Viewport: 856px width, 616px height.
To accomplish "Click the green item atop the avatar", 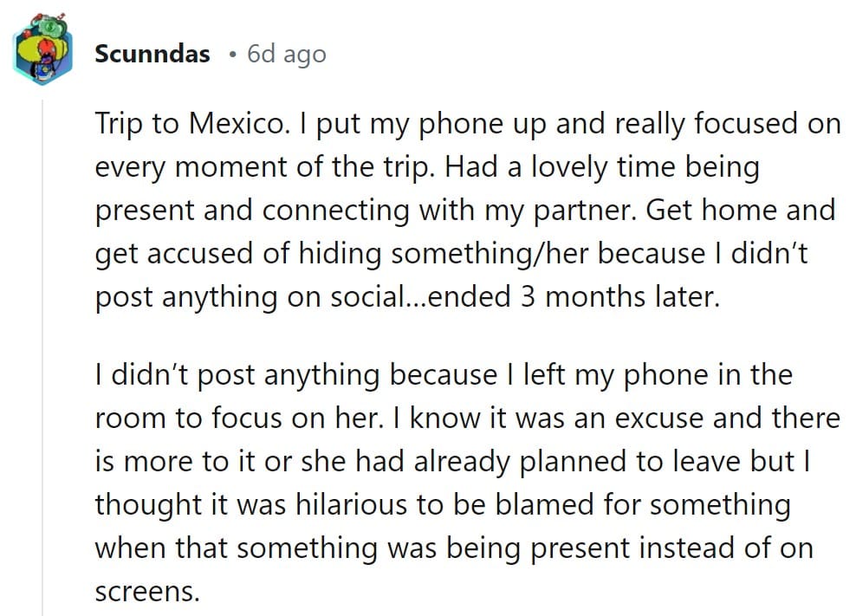I will click(x=51, y=25).
